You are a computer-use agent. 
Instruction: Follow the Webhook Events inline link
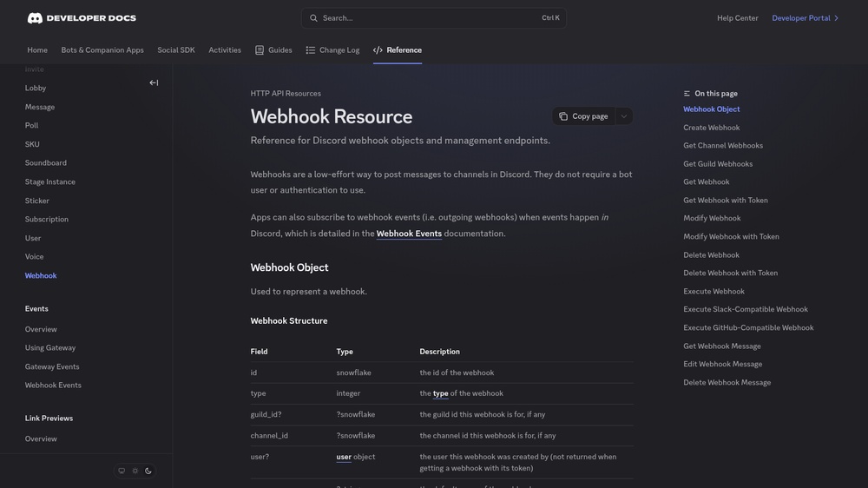click(x=409, y=234)
